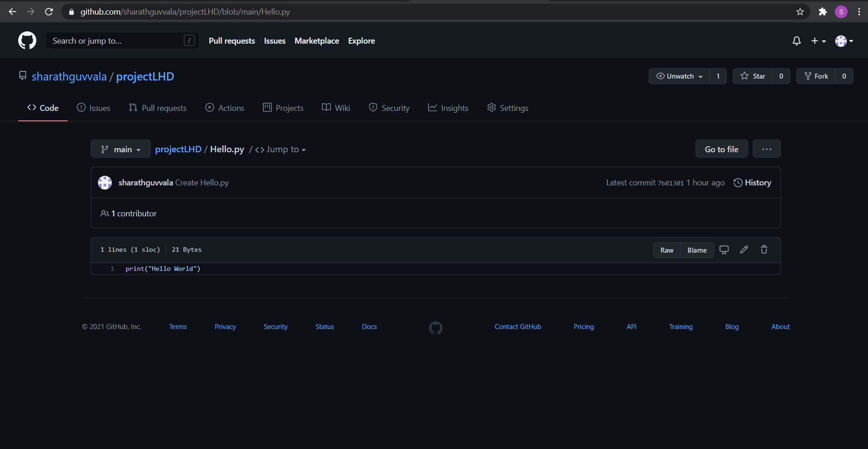The height and width of the screenshot is (449, 868).
Task: Open the Unwatch notifications dropdown
Action: pos(680,76)
